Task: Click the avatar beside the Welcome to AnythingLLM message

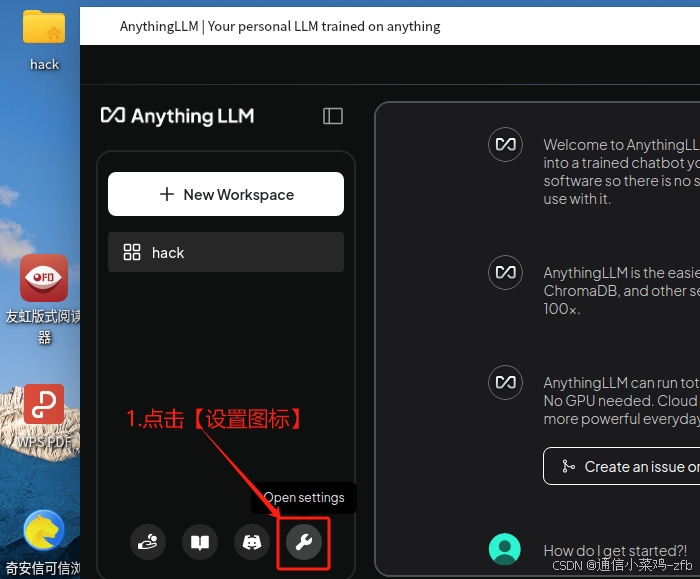Action: pos(505,145)
